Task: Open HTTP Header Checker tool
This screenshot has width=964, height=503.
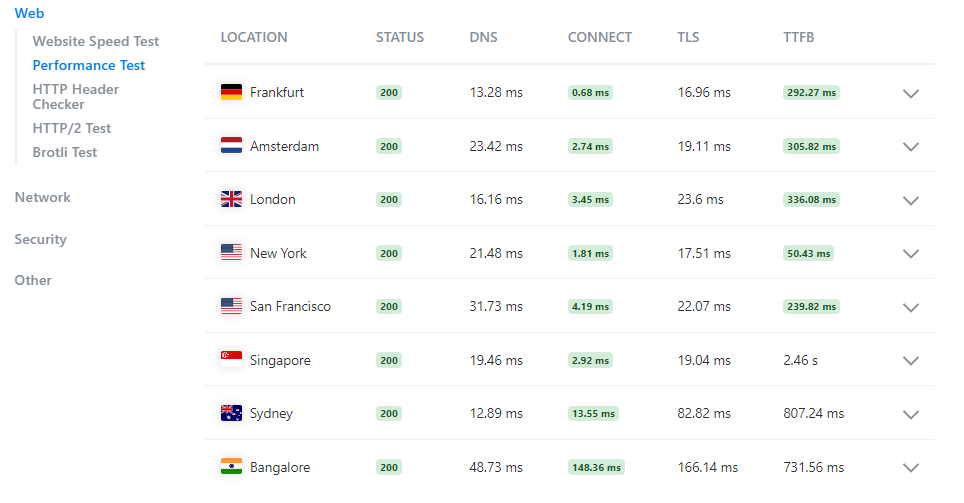Action: point(76,96)
